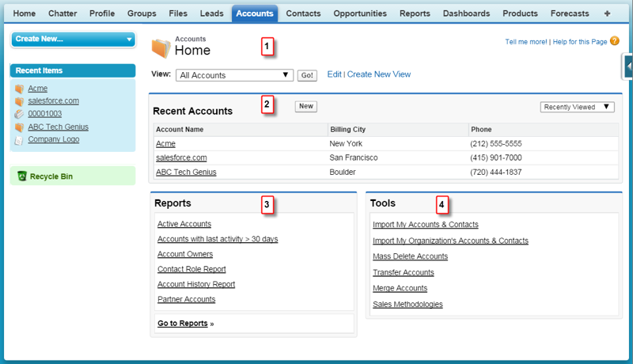
Task: Click the case icon beside 00001003
Action: point(19,114)
